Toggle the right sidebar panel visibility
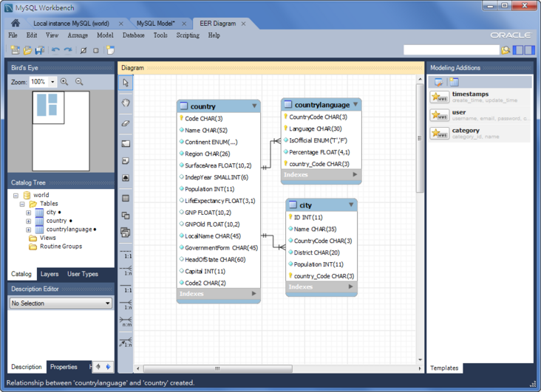 (528, 50)
